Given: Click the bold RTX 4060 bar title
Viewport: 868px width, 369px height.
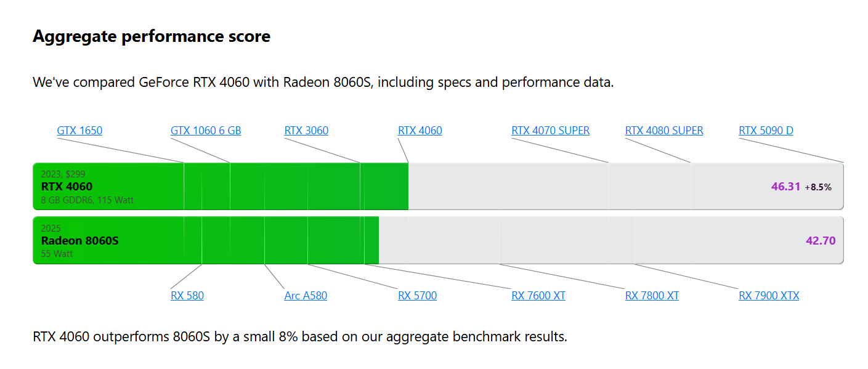Looking at the screenshot, I should [x=67, y=187].
